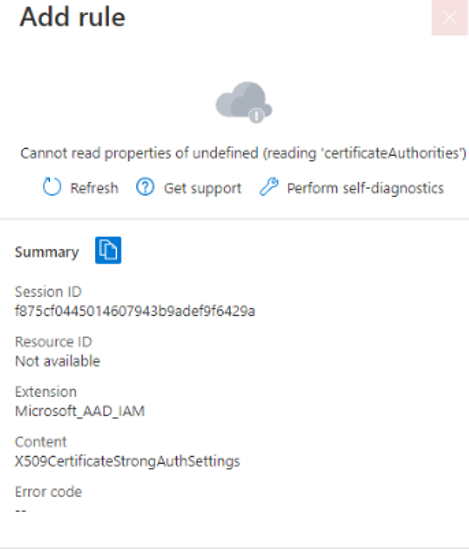Click the Microsoft_AAD_IAM extension value
The image size is (469, 549).
[80, 411]
